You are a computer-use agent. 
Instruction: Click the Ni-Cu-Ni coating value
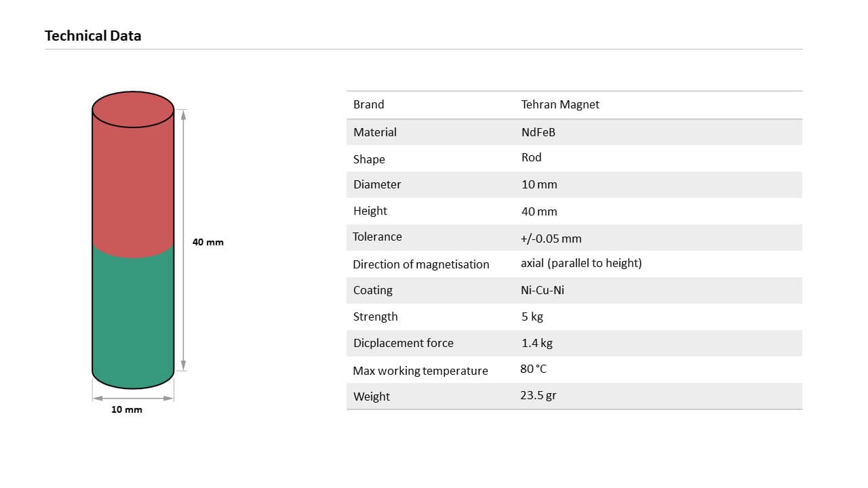click(542, 290)
